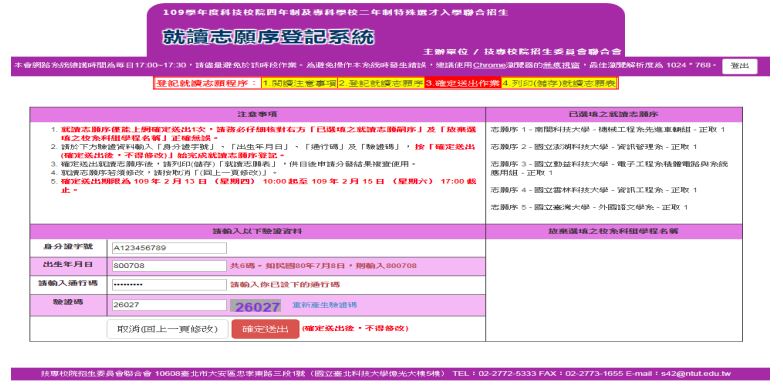Click the 身分證字號 ID number input field
This screenshot has width=783, height=392.
tap(169, 248)
